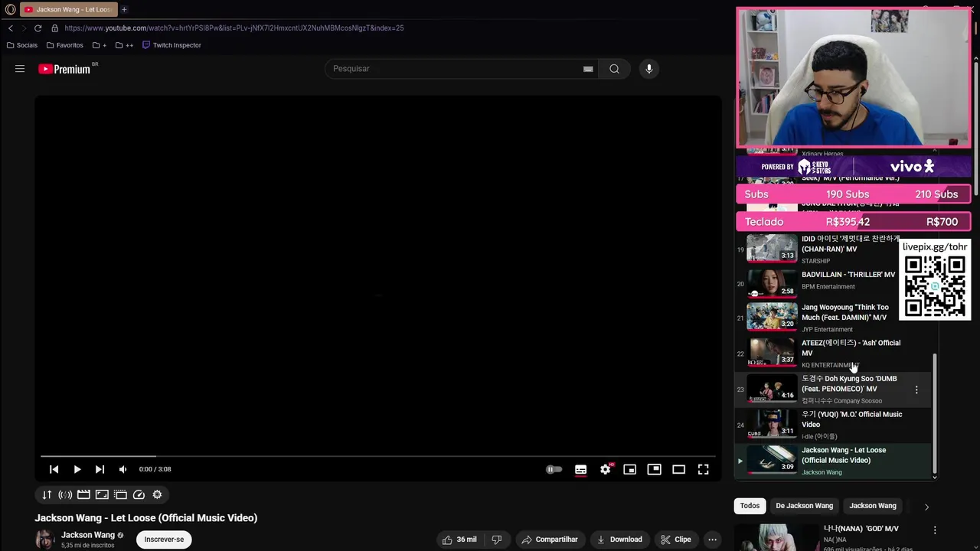Viewport: 980px width, 551px height.
Task: Open more actions three-dot menu below video
Action: [712, 540]
